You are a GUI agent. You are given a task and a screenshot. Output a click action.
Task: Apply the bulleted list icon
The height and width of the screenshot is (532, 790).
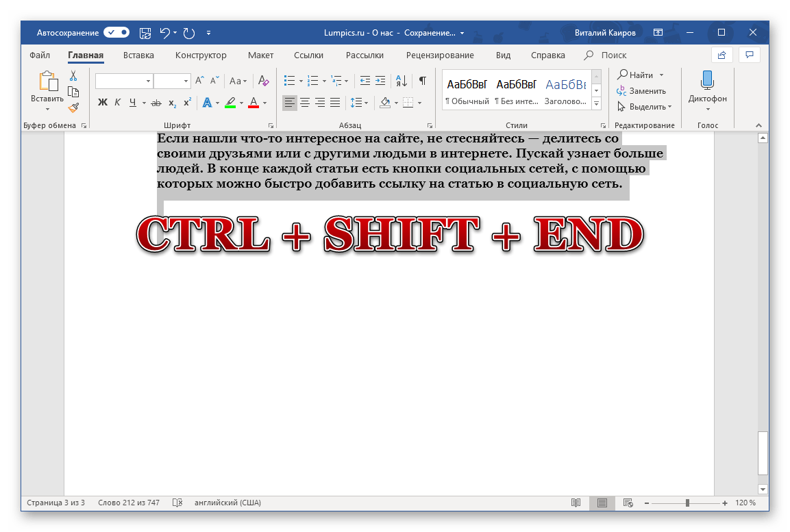tap(289, 81)
